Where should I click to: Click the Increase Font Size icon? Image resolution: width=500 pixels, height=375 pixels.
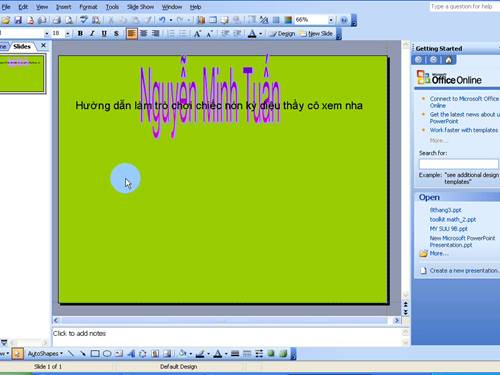[x=197, y=34]
